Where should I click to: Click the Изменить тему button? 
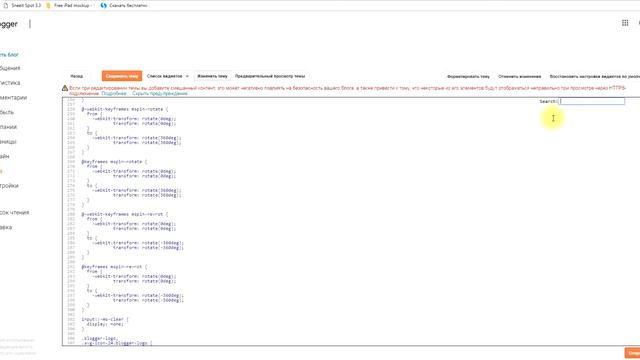tap(212, 76)
